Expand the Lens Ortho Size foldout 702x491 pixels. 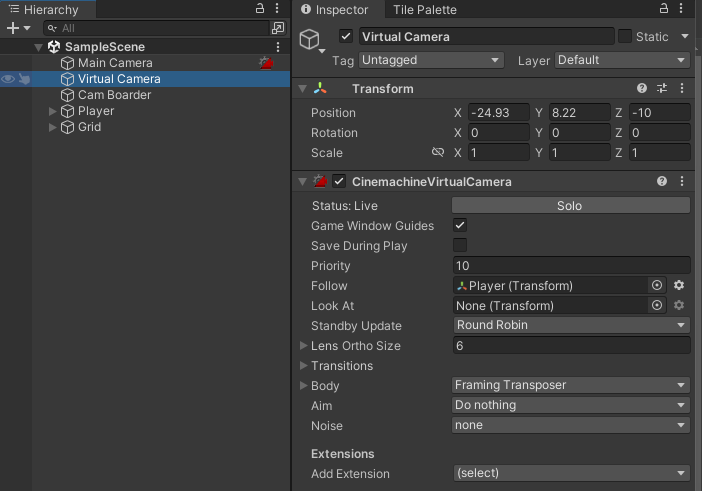[303, 346]
